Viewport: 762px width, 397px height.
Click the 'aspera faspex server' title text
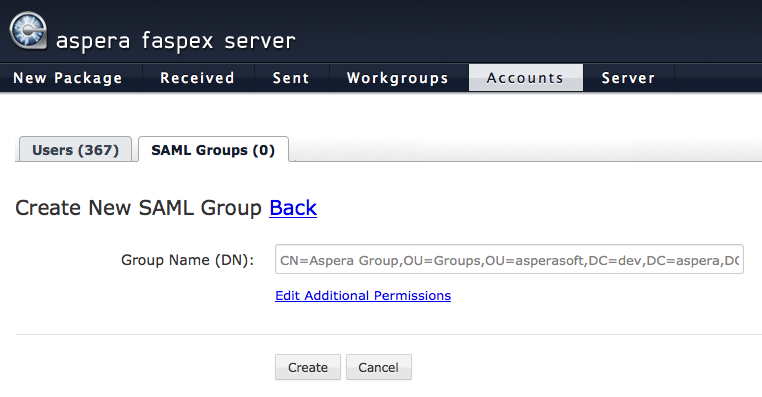pyautogui.click(x=175, y=41)
